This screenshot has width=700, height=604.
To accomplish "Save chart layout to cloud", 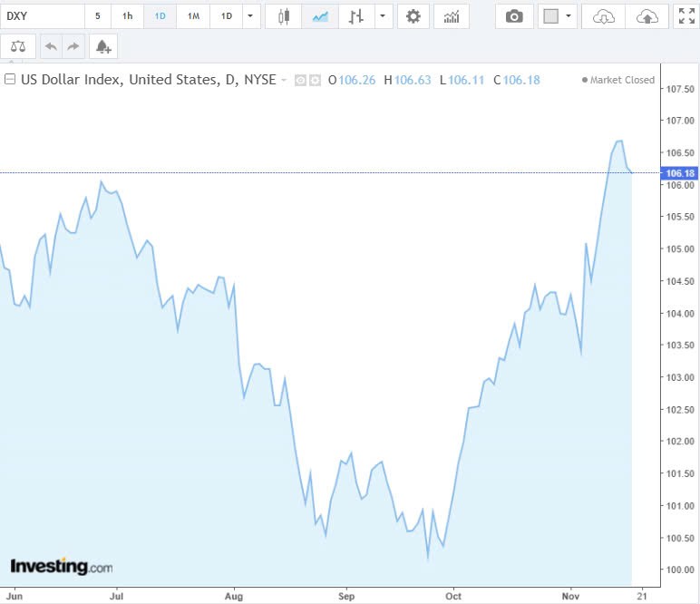I will pos(647,16).
